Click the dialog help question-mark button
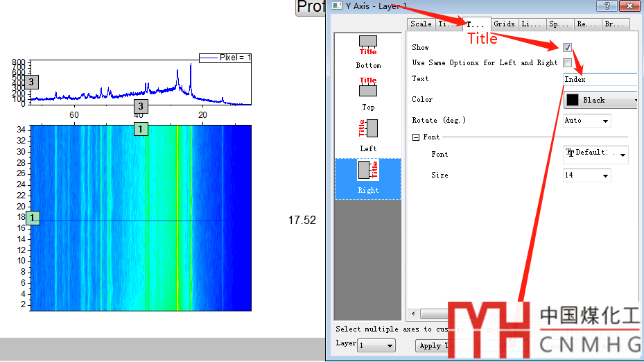 tap(607, 6)
